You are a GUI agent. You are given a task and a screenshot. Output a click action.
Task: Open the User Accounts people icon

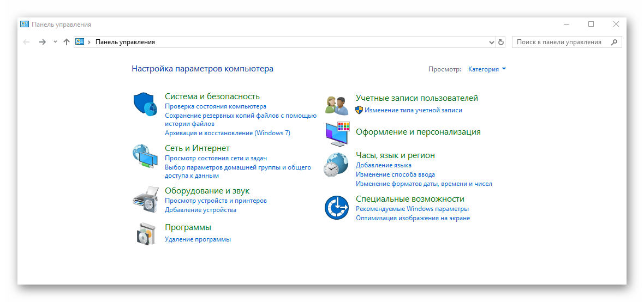point(337,105)
